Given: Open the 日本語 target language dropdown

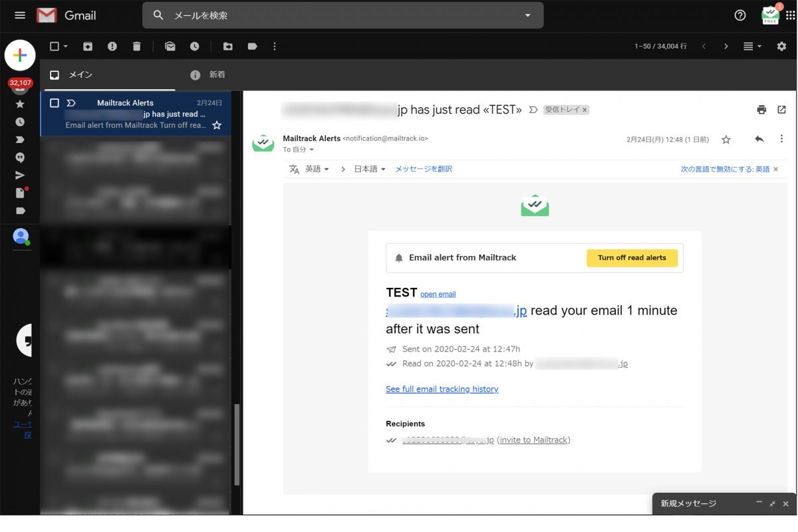Looking at the screenshot, I should click(370, 169).
